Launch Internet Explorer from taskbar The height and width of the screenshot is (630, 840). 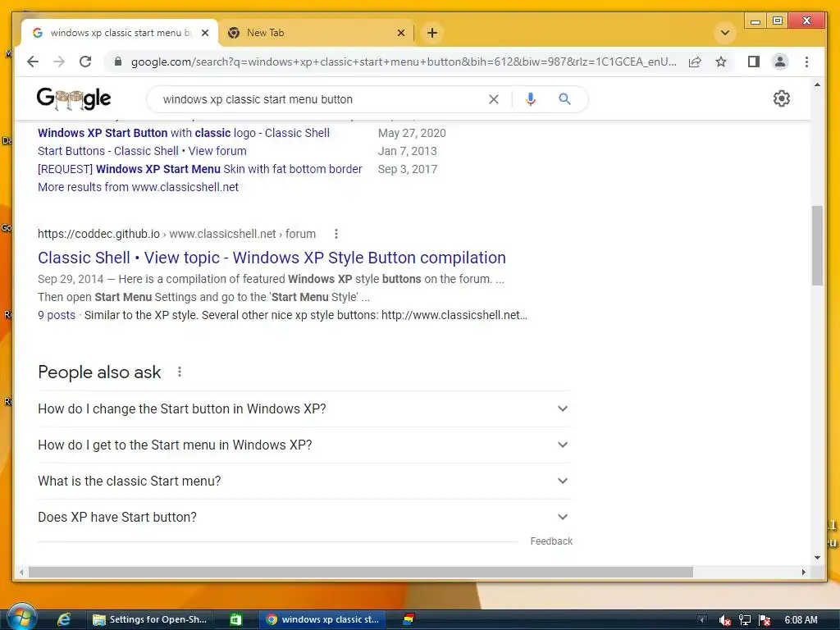64,620
